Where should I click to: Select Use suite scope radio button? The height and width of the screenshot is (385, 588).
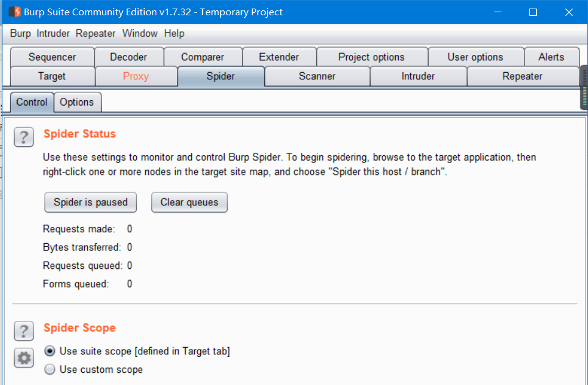(49, 351)
